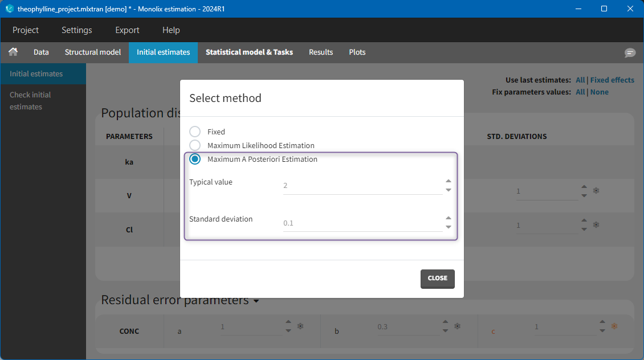Open settings gear for residual parameter b
This screenshot has height=360, width=644.
coord(458,326)
